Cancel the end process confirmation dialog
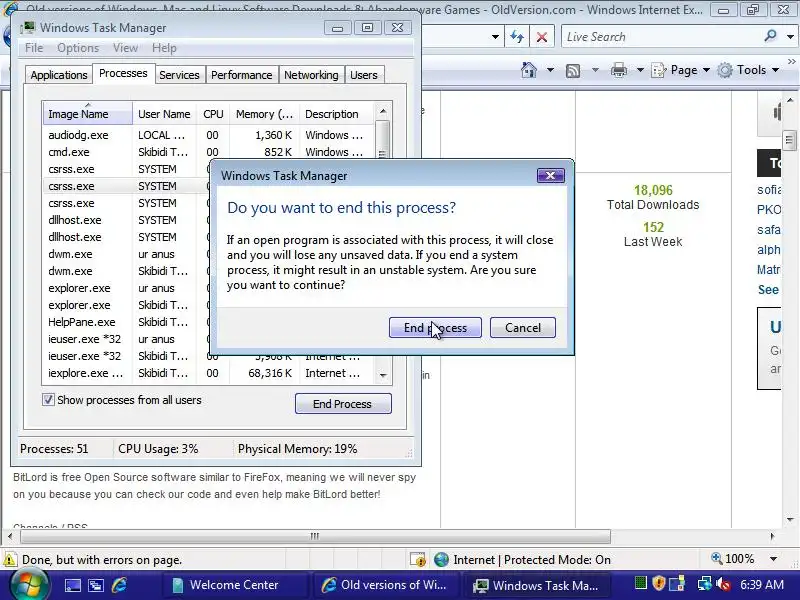This screenshot has width=800, height=600. 522,328
